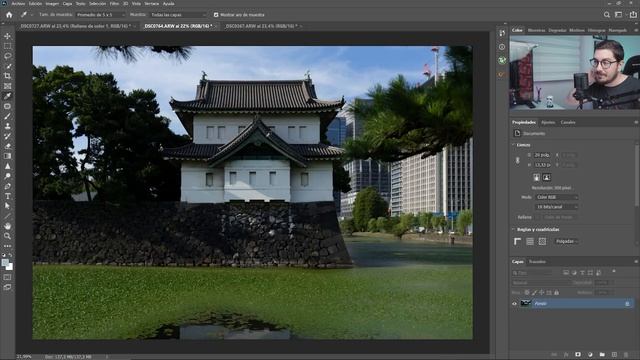Set canvas to portrait orientation

(536, 177)
